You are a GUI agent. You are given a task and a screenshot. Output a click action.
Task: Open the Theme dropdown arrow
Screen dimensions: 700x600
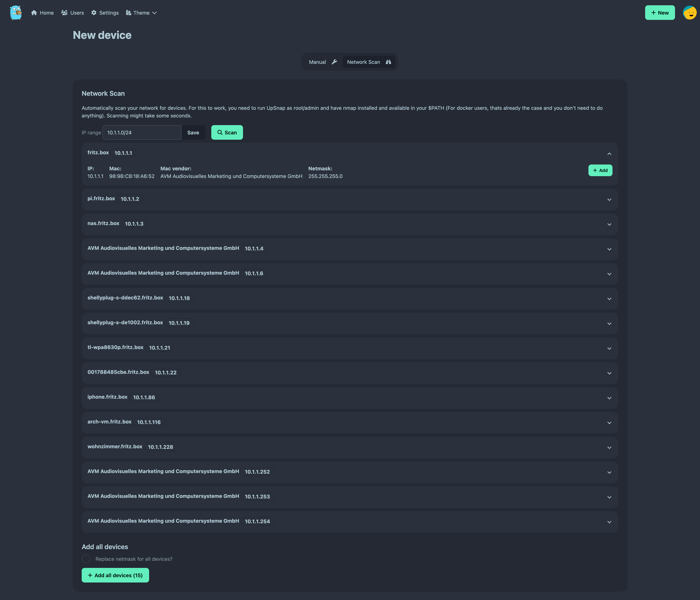pos(154,13)
